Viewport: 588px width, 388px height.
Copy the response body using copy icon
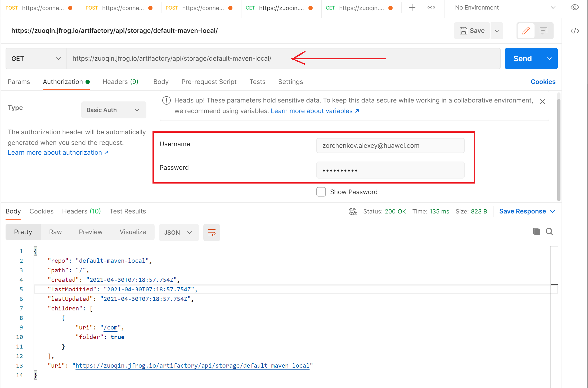tap(536, 231)
